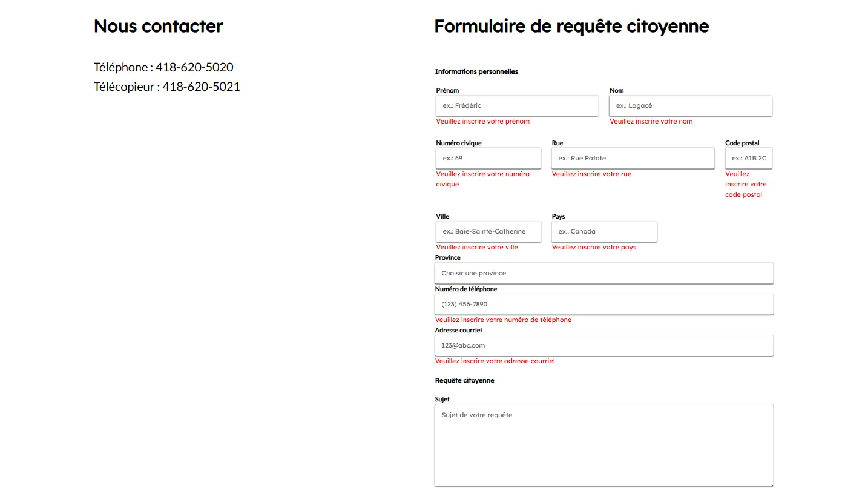Click the 'Veuillez inscrire votre adresse courriel' error

point(495,361)
